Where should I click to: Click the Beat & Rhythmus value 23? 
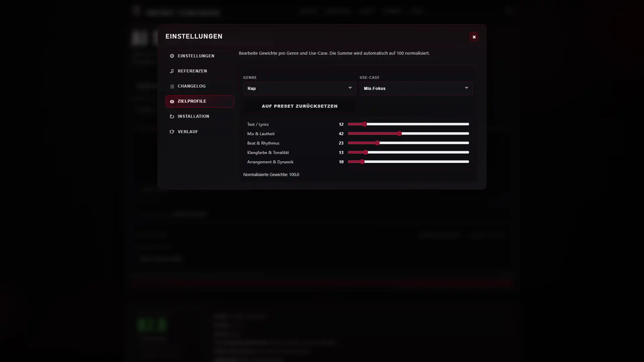(x=341, y=143)
